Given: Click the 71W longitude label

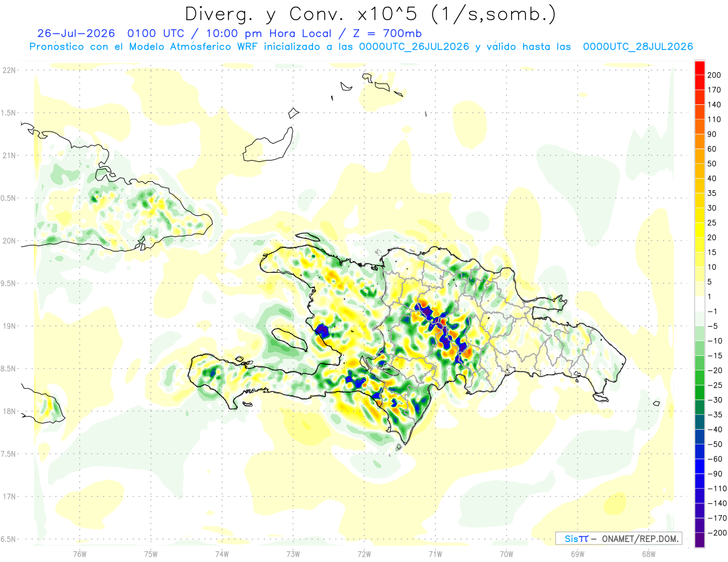Looking at the screenshot, I should point(435,554).
